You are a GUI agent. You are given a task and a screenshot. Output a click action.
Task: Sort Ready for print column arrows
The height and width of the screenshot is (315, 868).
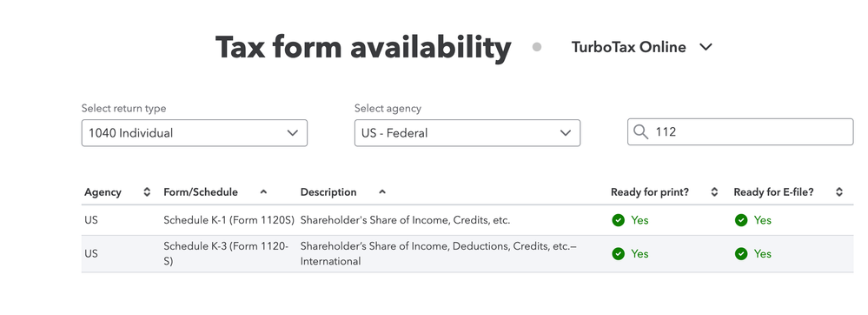click(x=715, y=192)
